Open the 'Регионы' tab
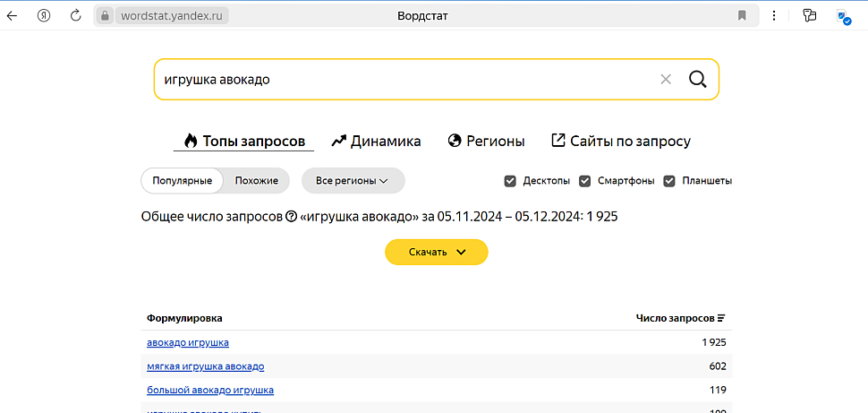The image size is (868, 413). pyautogui.click(x=486, y=142)
